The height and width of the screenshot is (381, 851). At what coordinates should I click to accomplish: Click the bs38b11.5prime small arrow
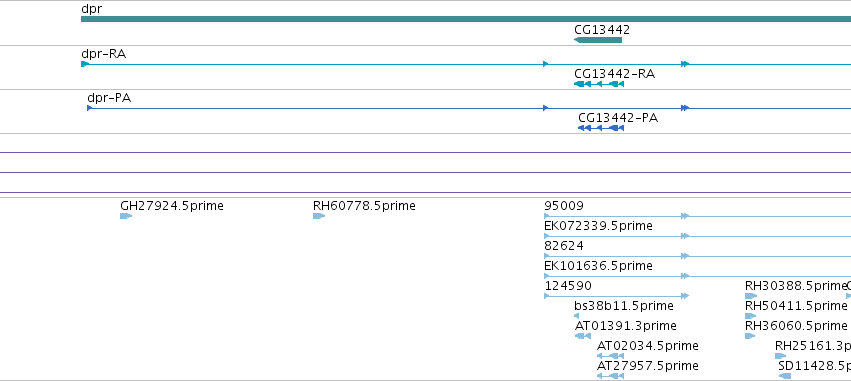[x=576, y=316]
